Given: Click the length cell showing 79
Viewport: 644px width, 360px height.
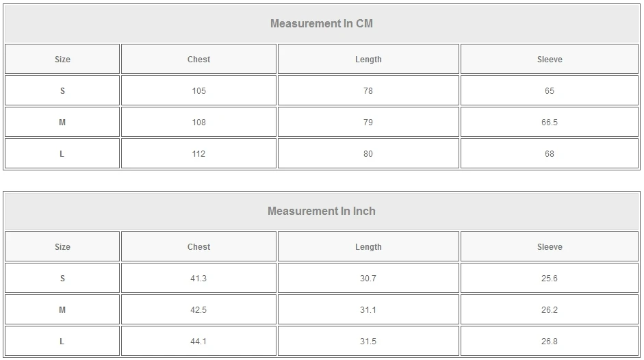Looking at the screenshot, I should (368, 123).
